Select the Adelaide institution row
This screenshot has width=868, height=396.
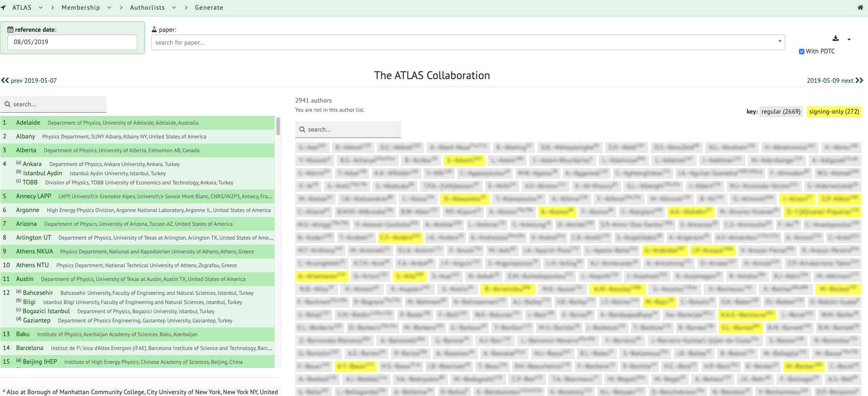pos(137,123)
